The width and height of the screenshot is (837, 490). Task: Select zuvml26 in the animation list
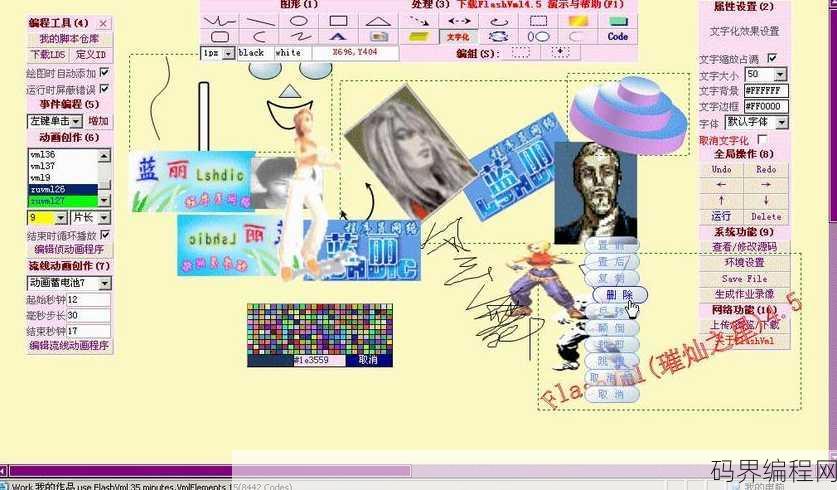click(63, 189)
